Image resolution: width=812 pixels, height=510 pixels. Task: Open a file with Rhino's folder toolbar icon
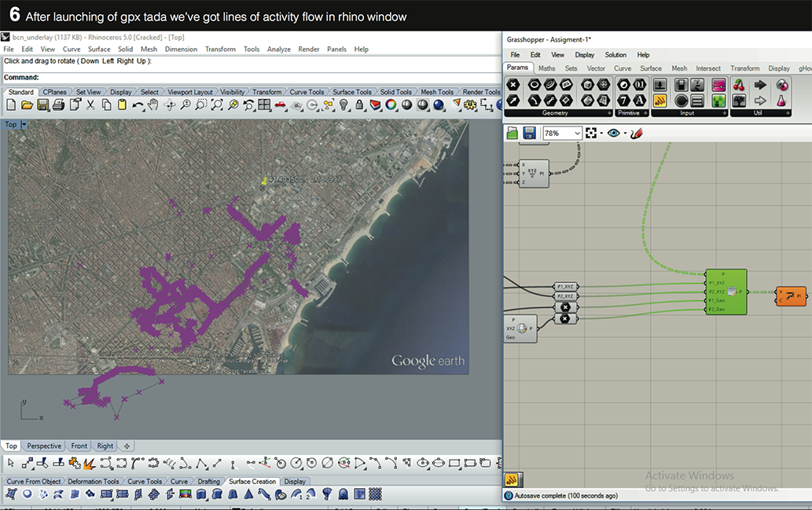[x=25, y=104]
